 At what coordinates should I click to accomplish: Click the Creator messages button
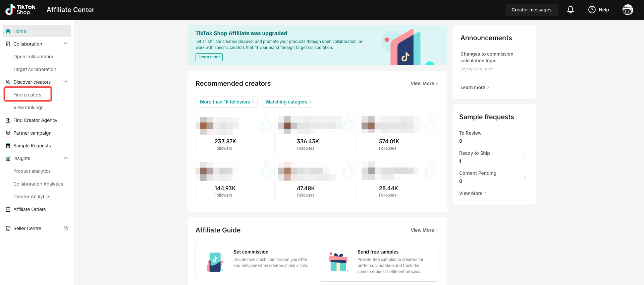(x=531, y=10)
